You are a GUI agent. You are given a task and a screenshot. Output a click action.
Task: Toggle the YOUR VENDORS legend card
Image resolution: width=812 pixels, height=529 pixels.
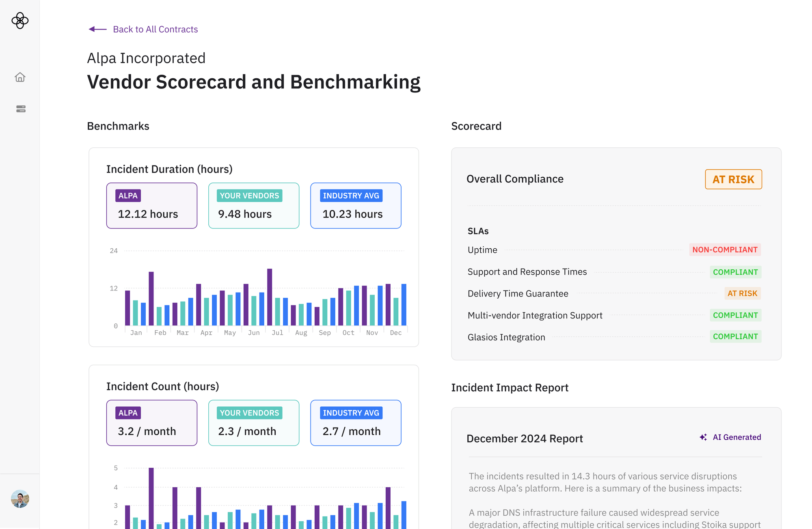tap(253, 205)
